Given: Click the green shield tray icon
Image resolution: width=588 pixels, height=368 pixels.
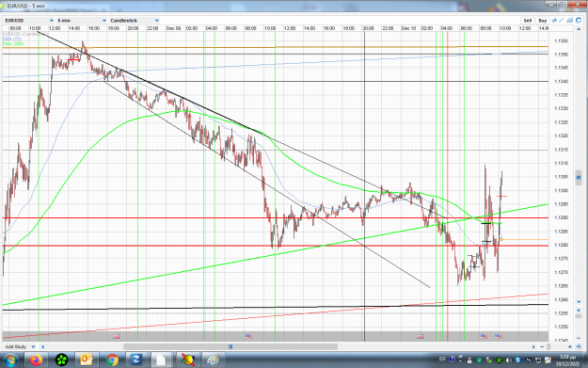Looking at the screenshot, I should pyautogui.click(x=479, y=360).
